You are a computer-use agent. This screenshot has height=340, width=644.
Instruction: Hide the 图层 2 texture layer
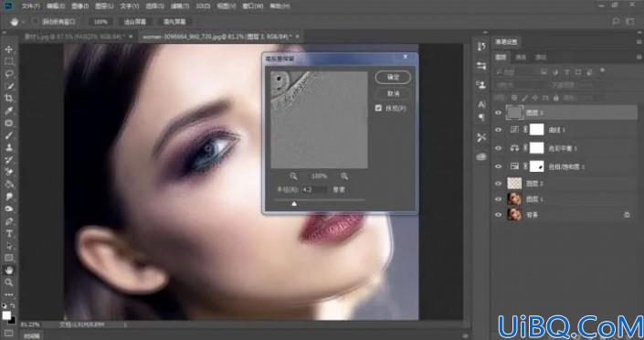pos(498,184)
